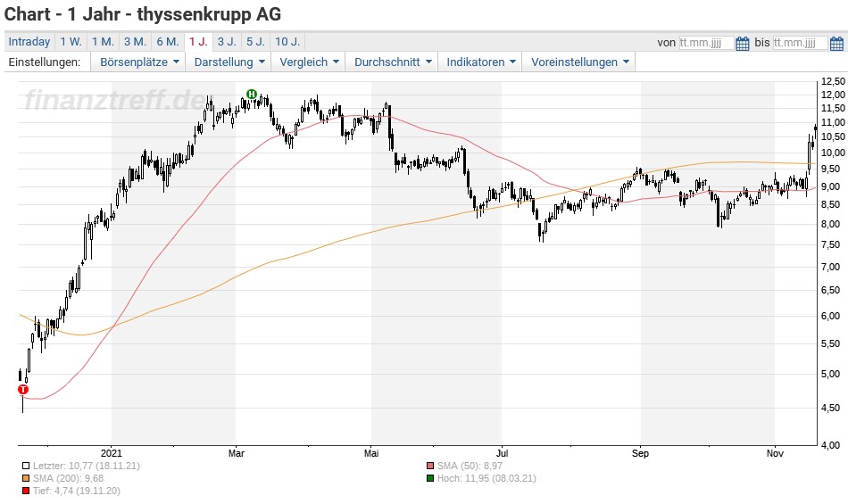Click 'Letzter: 10,77 (18.11.21)' legend text

(x=87, y=466)
